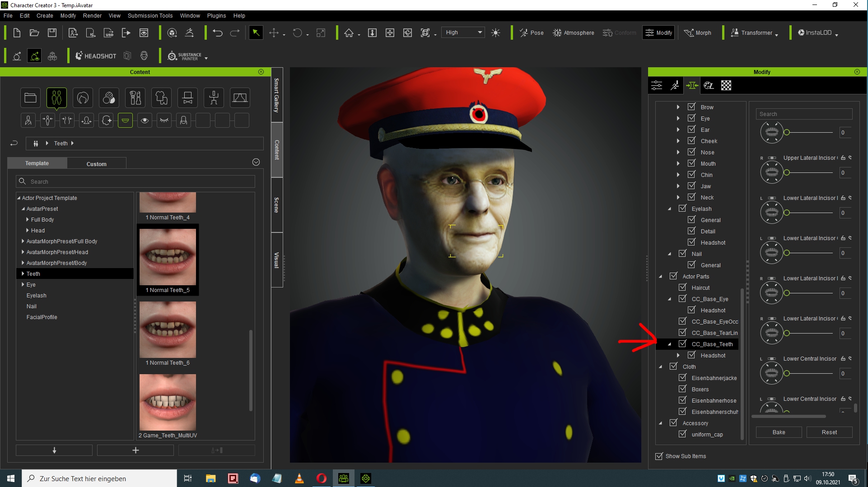Open the Scene side tab
868x487 pixels.
(x=276, y=205)
